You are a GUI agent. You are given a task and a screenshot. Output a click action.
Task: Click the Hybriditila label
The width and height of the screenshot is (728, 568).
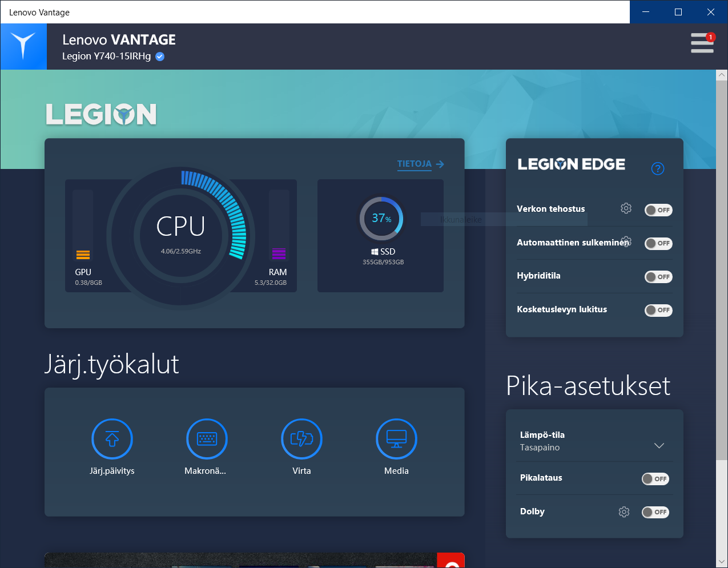click(538, 276)
